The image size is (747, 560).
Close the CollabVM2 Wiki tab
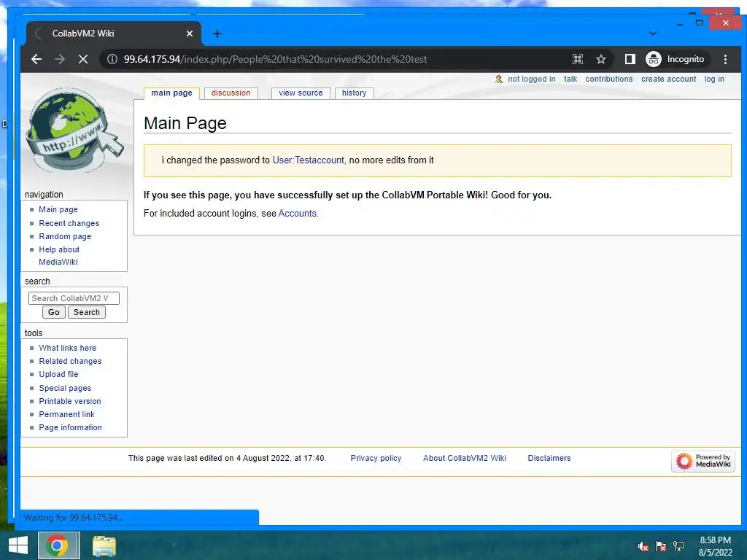(x=190, y=34)
